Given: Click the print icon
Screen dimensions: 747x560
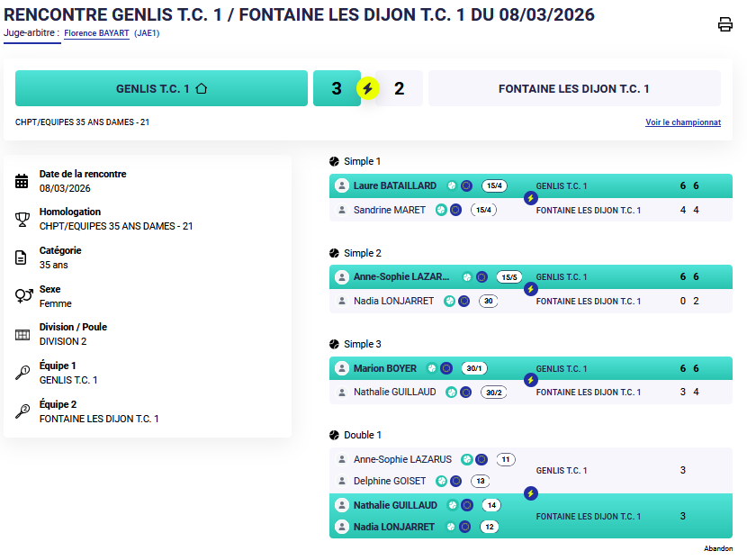Looking at the screenshot, I should [724, 24].
